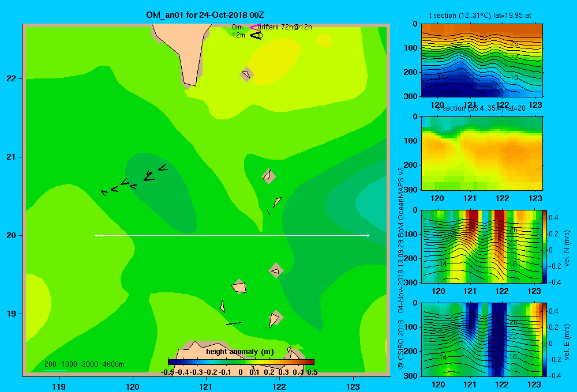Click the '0.5' value on height anomaly scale
Screen dimensions: 577x392
click(312, 372)
